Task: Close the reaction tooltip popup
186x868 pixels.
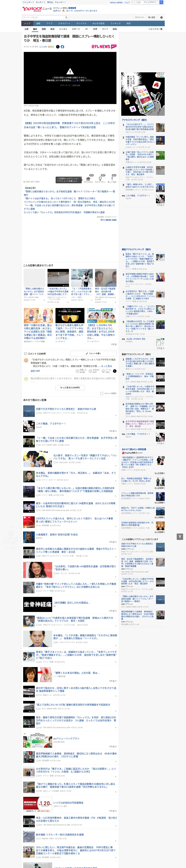Action: click(80, 178)
